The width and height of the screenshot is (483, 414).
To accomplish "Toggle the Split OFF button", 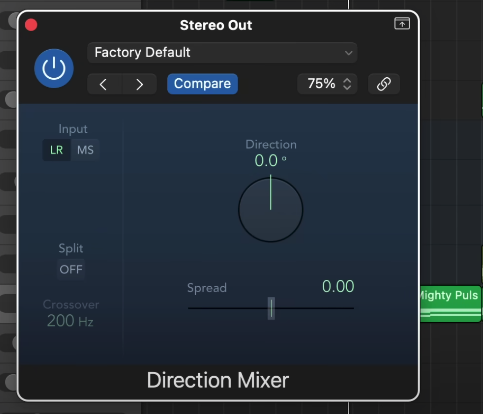I will point(71,269).
